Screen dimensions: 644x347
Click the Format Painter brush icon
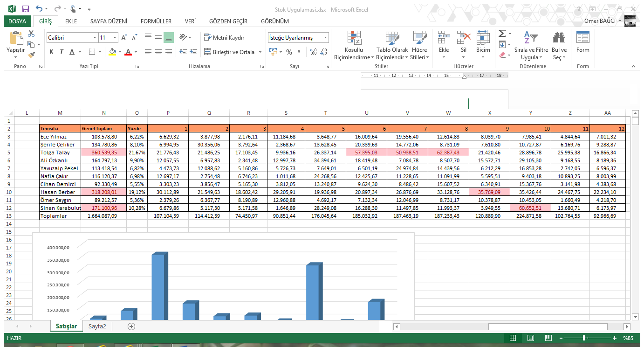pos(31,55)
